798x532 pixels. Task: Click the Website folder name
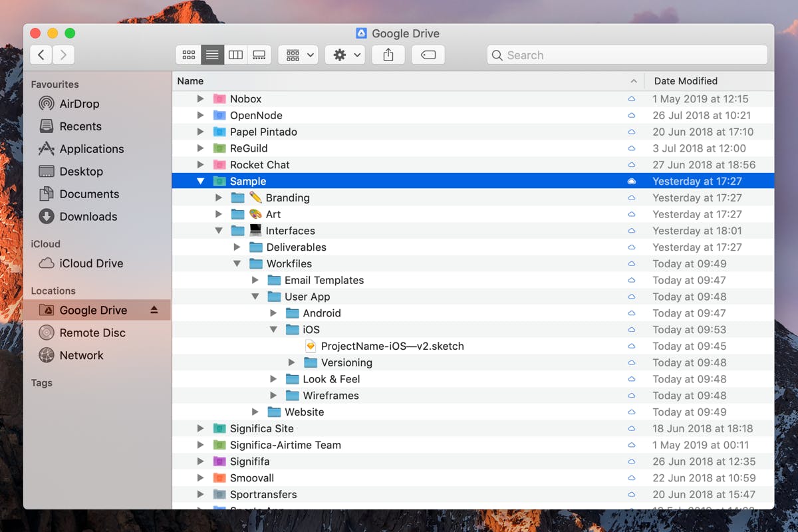[305, 412]
